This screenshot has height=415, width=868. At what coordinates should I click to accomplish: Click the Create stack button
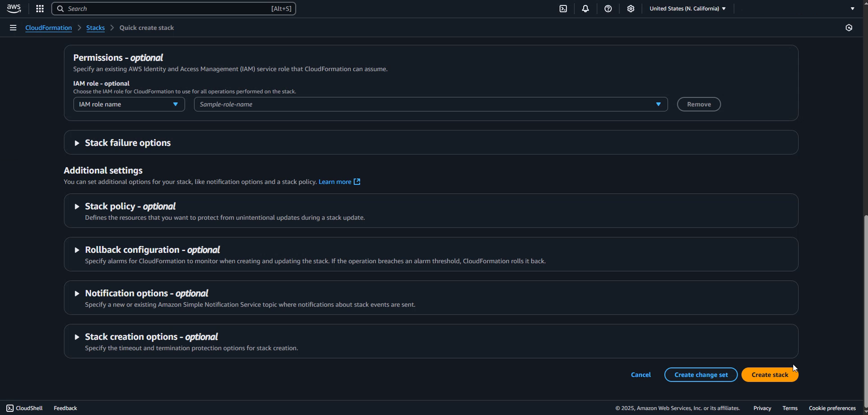[x=769, y=374]
